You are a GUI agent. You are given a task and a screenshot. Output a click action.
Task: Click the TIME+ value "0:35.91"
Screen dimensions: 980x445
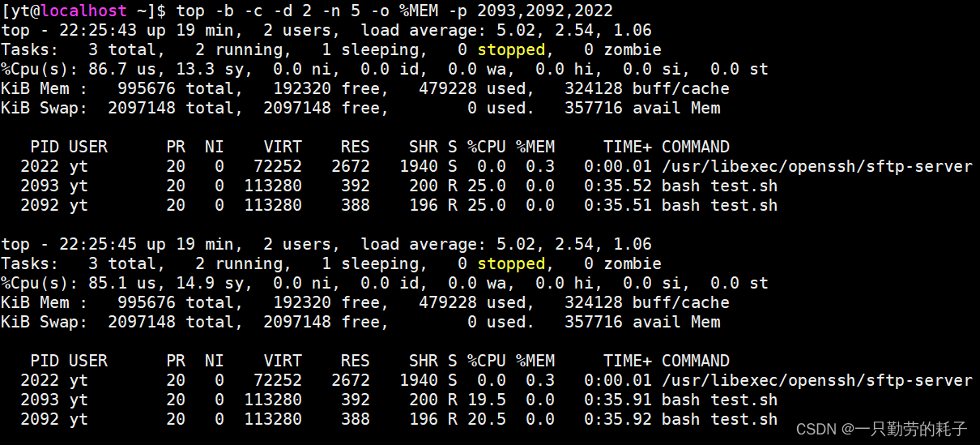coord(618,400)
